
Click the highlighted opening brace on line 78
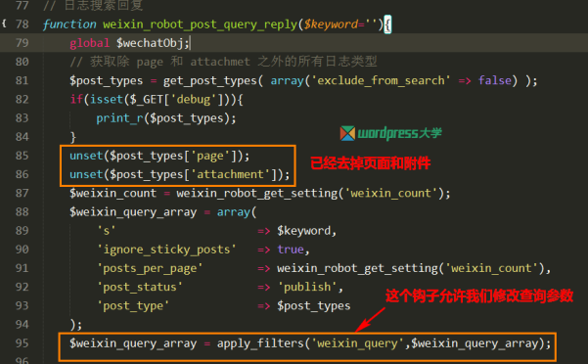387,24
